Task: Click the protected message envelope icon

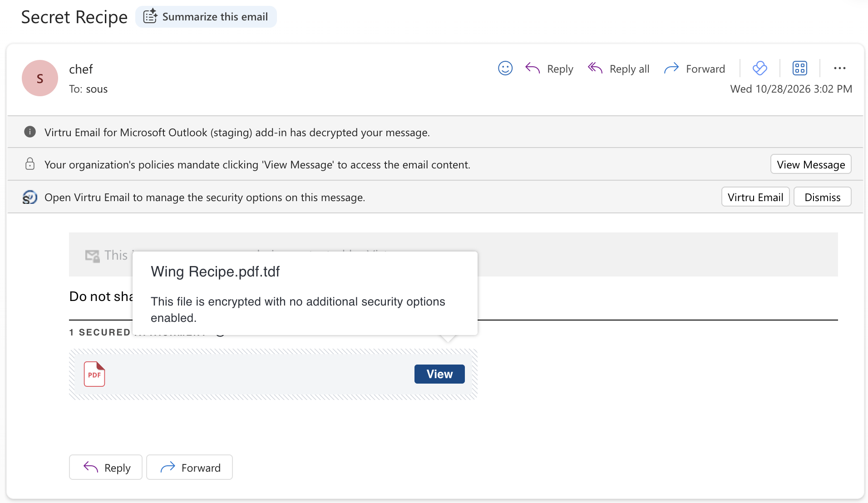Action: [x=92, y=256]
